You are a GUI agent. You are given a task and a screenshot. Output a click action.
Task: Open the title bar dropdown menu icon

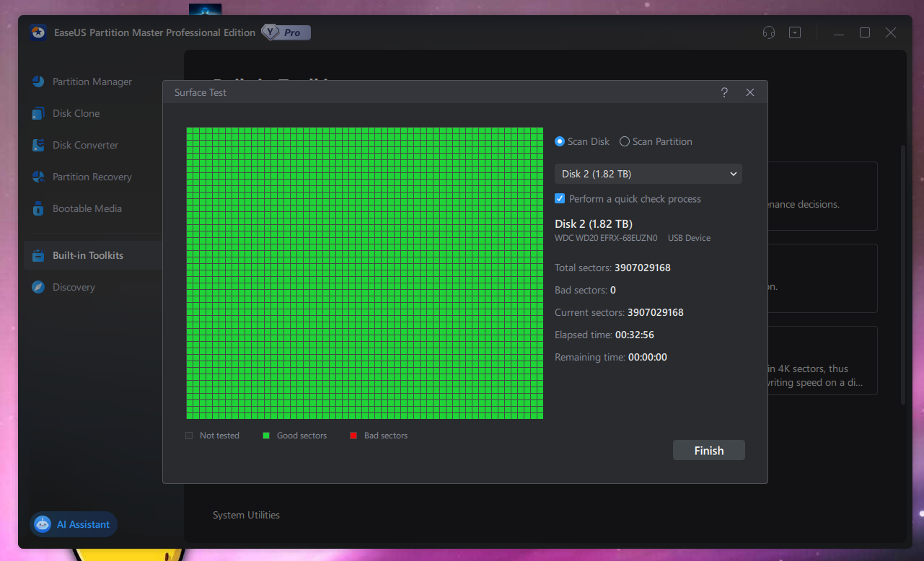(795, 32)
